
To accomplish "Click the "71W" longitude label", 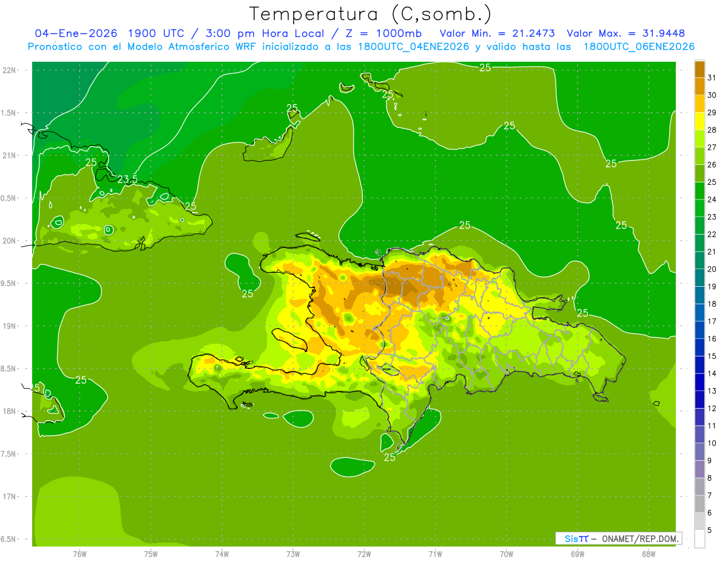I will [x=435, y=554].
